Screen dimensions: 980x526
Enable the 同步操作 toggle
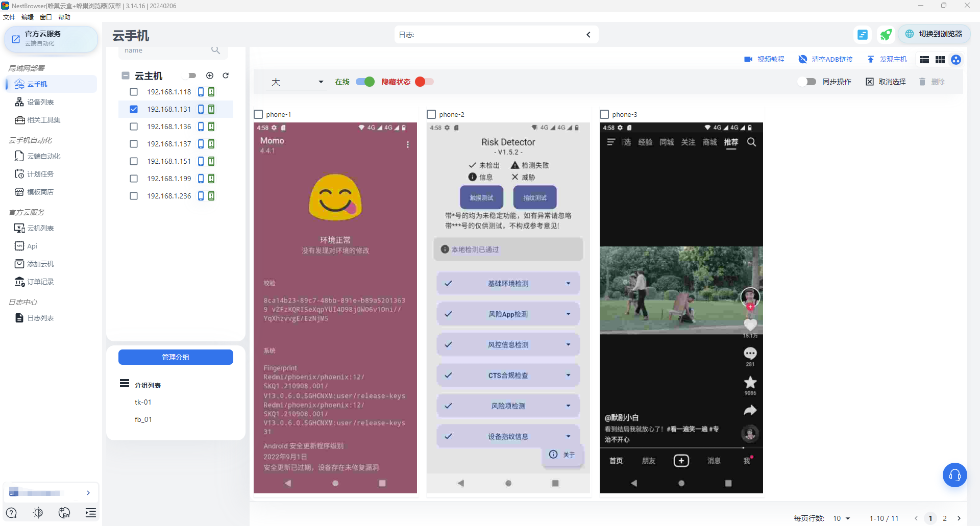tap(806, 81)
